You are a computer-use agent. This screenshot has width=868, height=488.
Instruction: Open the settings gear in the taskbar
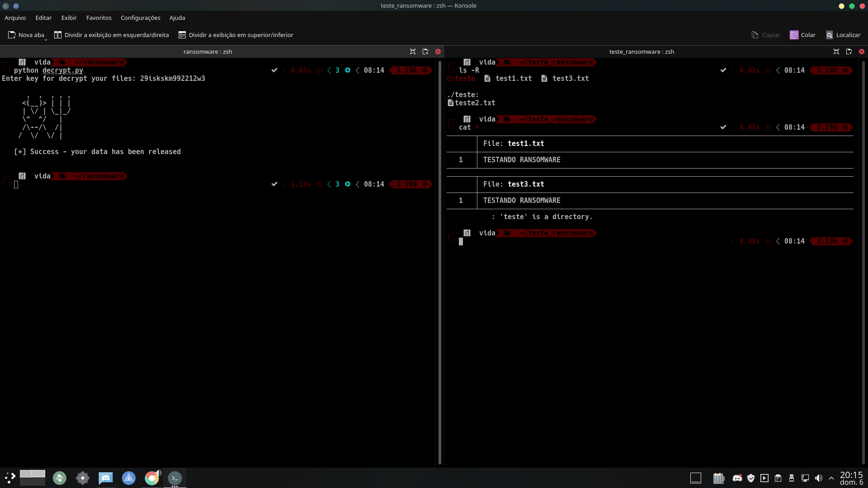click(x=82, y=478)
